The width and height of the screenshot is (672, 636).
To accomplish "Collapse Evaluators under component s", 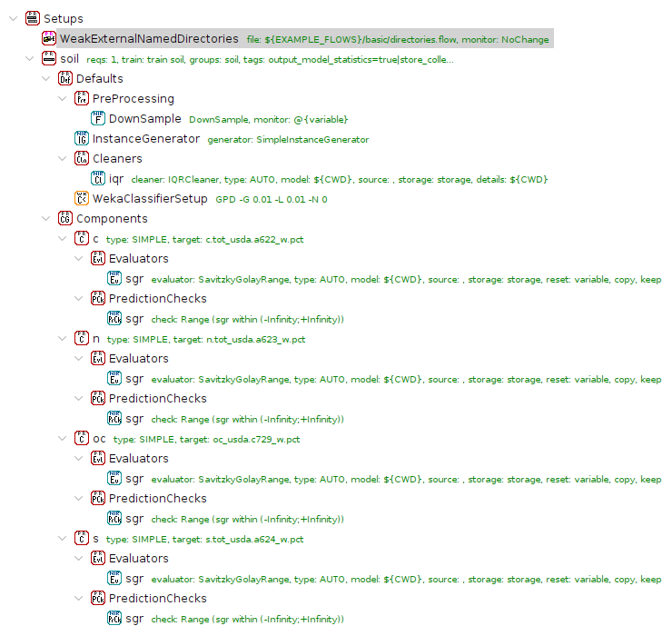I will pyautogui.click(x=78, y=558).
